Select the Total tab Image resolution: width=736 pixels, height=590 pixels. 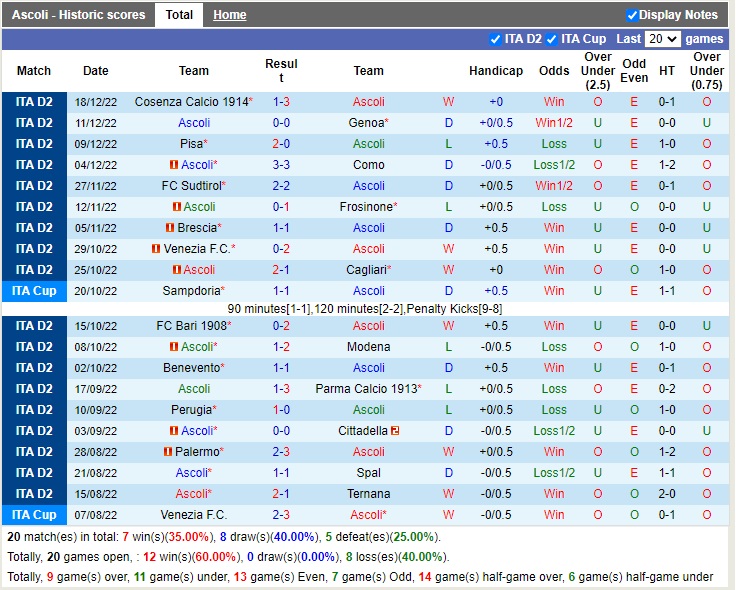pos(179,15)
